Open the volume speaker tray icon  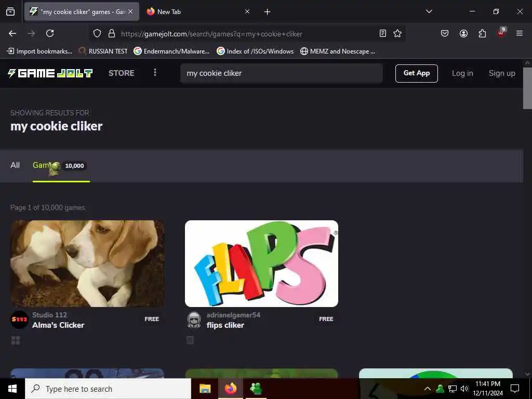coord(464,389)
